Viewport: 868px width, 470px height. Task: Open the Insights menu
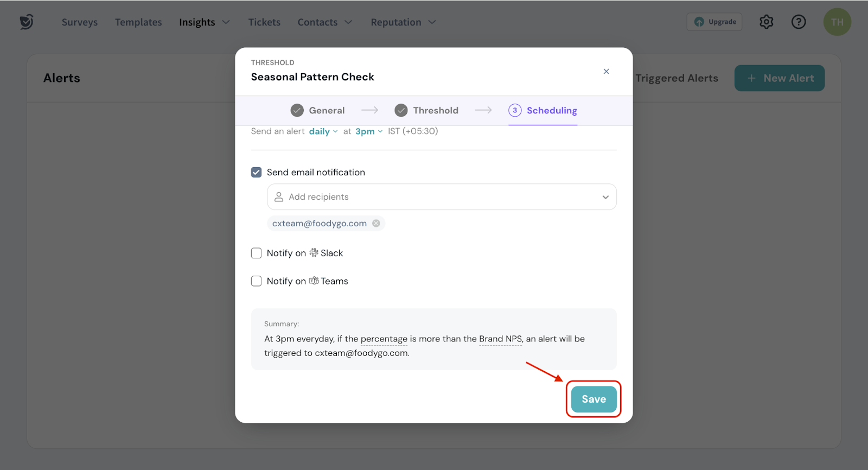coord(204,22)
